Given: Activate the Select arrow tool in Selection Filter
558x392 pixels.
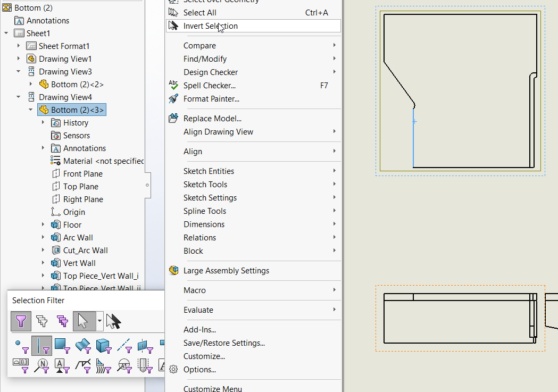Looking at the screenshot, I should pyautogui.click(x=84, y=321).
